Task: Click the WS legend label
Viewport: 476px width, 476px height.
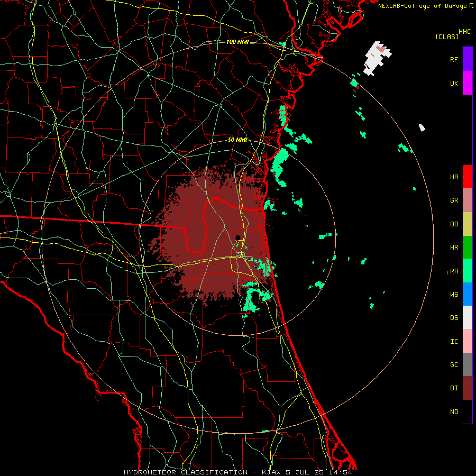Action: point(454,295)
